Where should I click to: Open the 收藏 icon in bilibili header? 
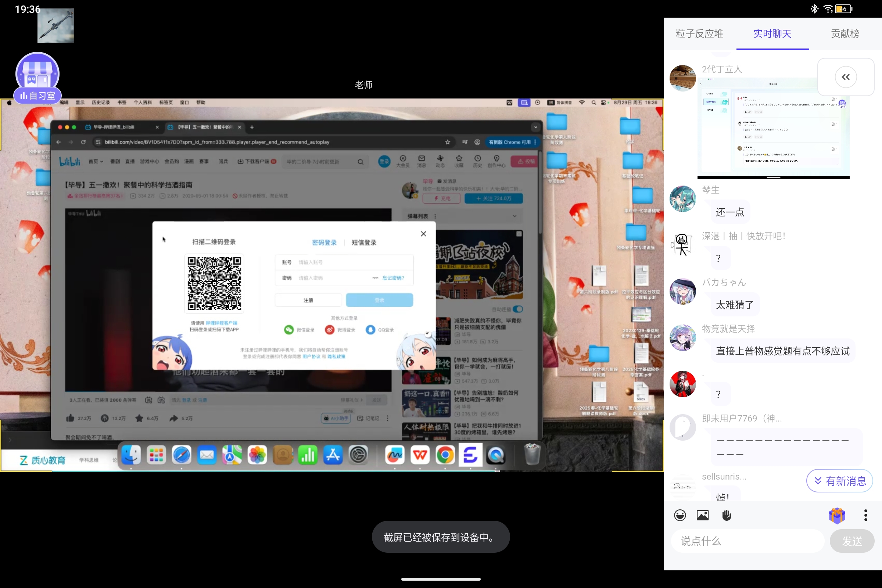point(459,161)
